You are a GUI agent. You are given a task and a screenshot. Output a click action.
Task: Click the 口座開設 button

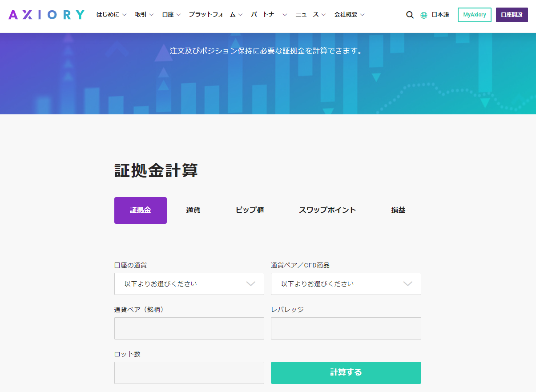(512, 15)
